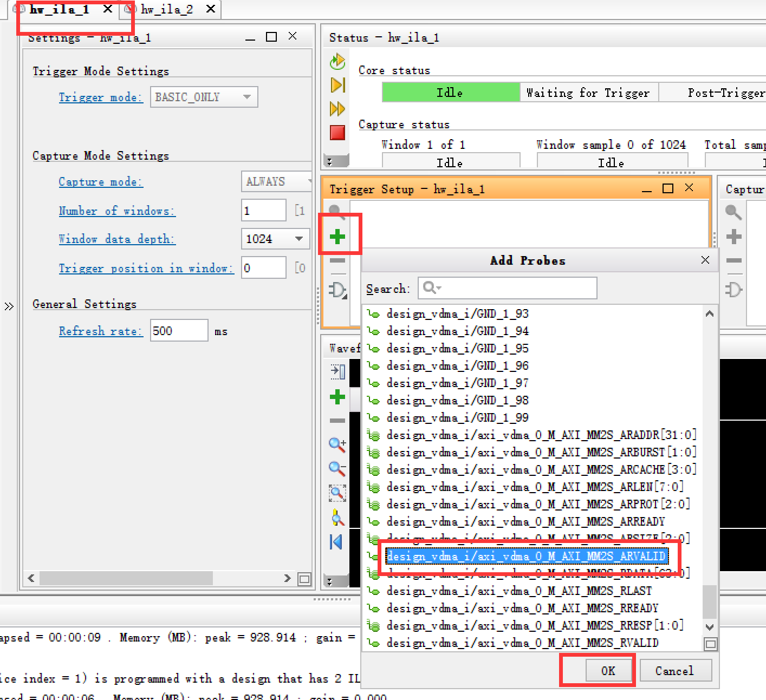
Task: Click probe list scroll down arrow
Action: (710, 627)
